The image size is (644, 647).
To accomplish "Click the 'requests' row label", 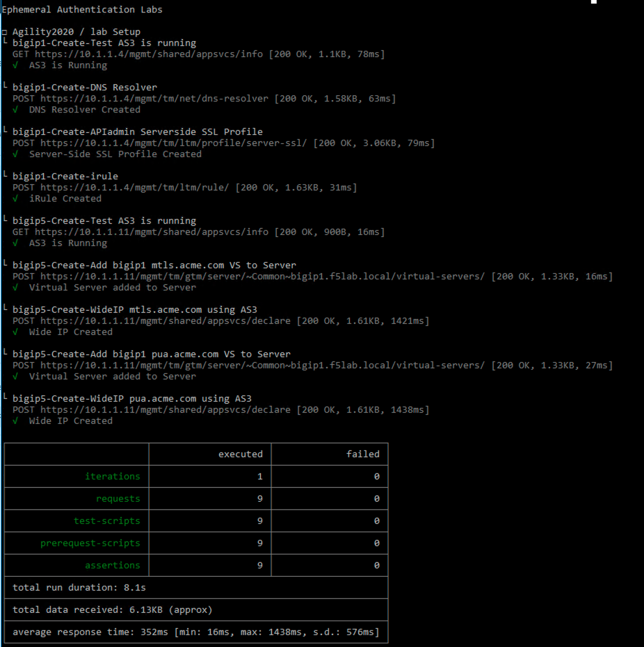I will 118,499.
